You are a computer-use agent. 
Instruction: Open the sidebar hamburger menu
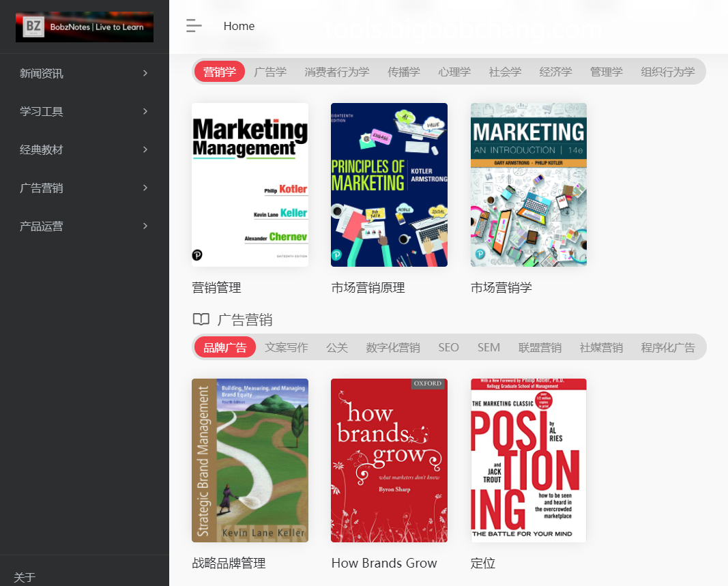(x=194, y=25)
